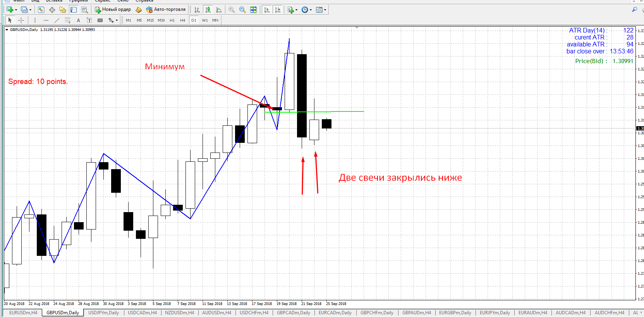Image resolution: width=644 pixels, height=317 pixels.
Task: Expand the templates dropdown arrow
Action: point(325,10)
